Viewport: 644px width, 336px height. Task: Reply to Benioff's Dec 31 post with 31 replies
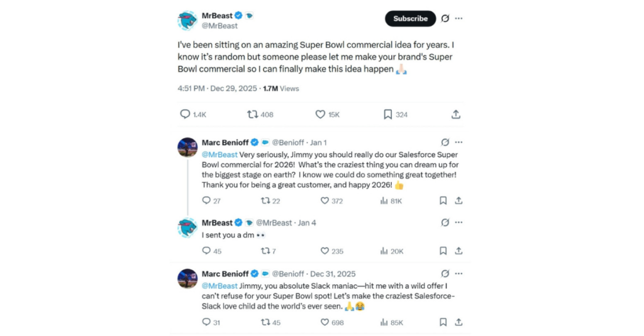click(206, 322)
